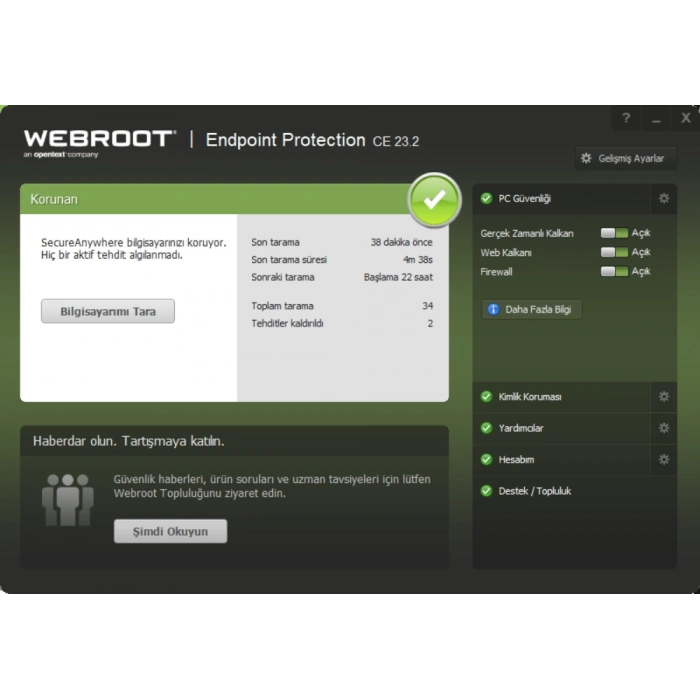Click the Şimdi Okuyun button

pyautogui.click(x=171, y=531)
